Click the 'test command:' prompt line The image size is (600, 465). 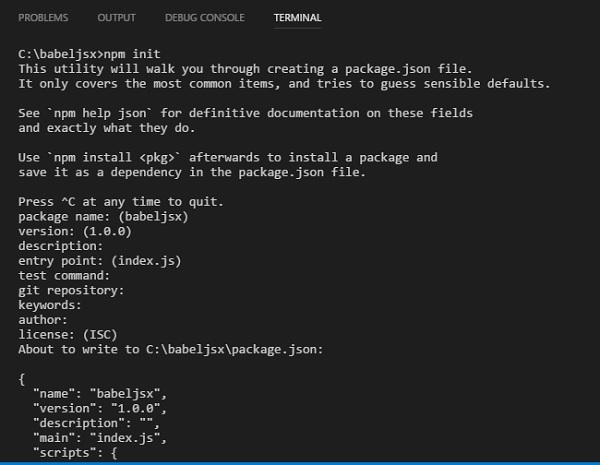pyautogui.click(x=64, y=276)
